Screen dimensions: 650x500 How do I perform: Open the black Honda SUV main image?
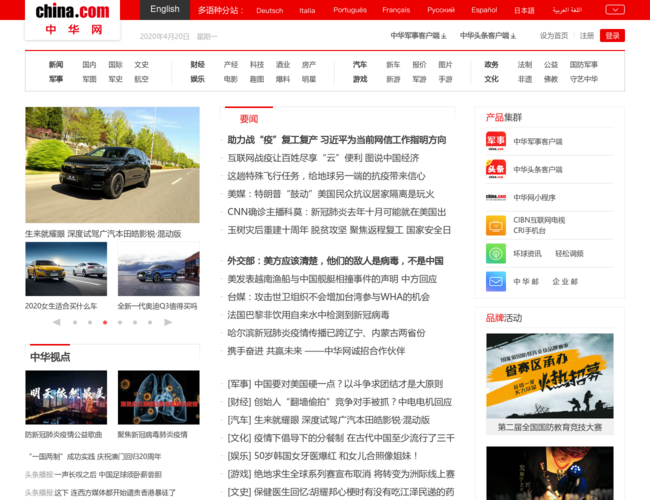coord(112,165)
